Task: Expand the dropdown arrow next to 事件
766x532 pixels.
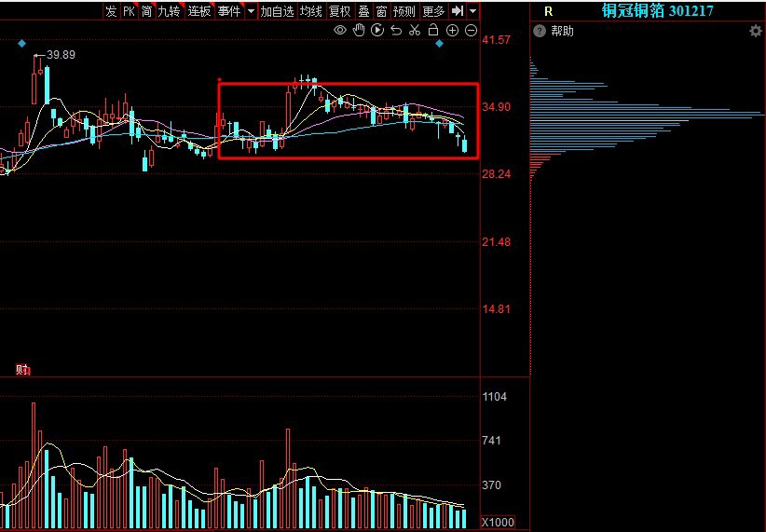Action: pos(251,11)
